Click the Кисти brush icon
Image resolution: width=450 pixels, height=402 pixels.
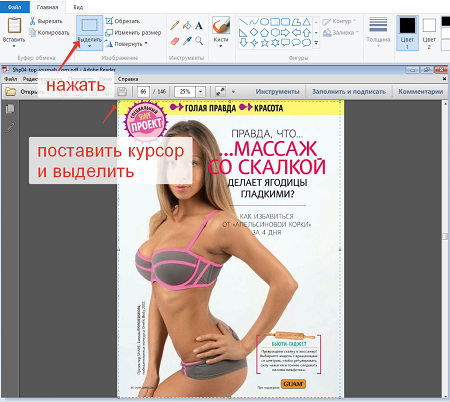221,25
